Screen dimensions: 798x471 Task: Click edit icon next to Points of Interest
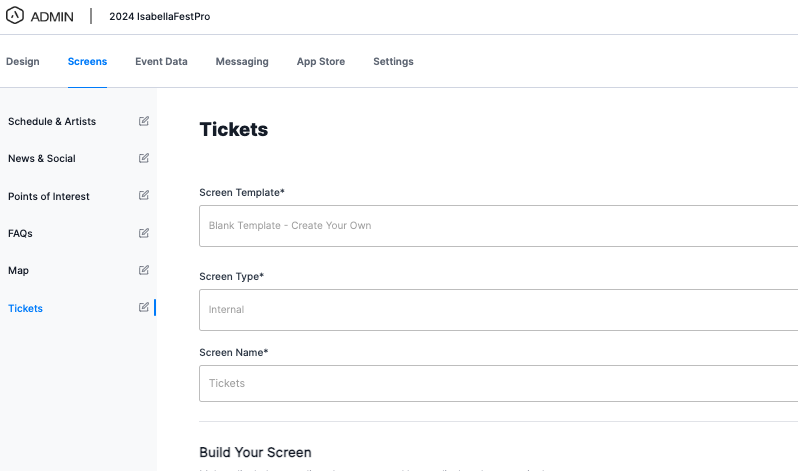(144, 195)
